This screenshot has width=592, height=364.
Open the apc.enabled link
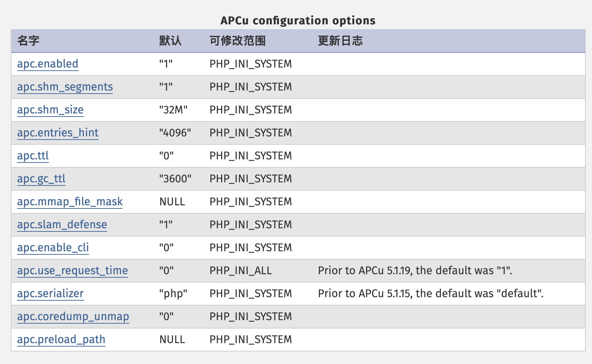click(48, 64)
